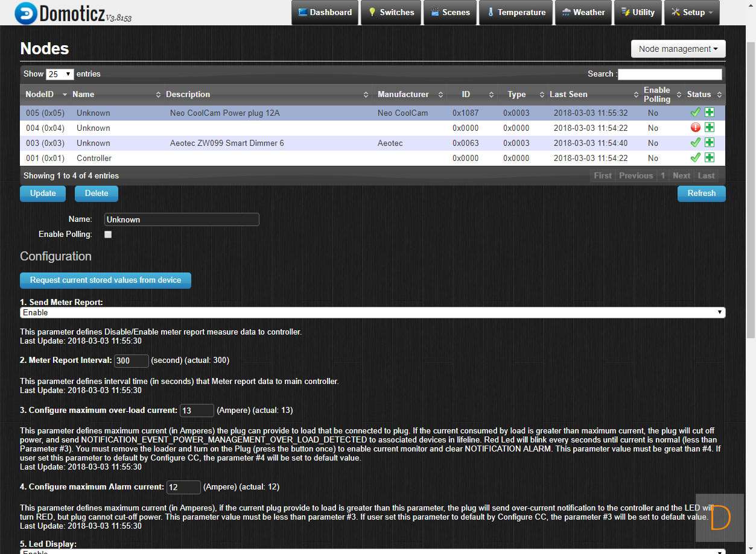Open the Node management dropdown

pyautogui.click(x=678, y=49)
